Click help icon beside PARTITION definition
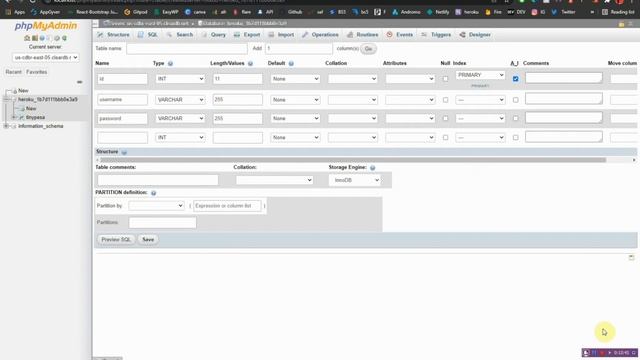Image resolution: width=640 pixels, height=360 pixels. coord(153,193)
